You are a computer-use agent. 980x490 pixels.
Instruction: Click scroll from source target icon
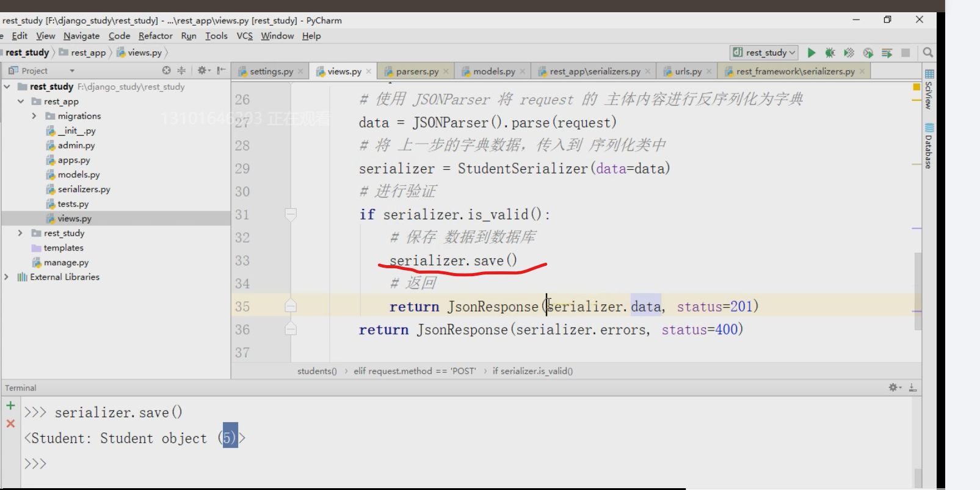pos(167,70)
